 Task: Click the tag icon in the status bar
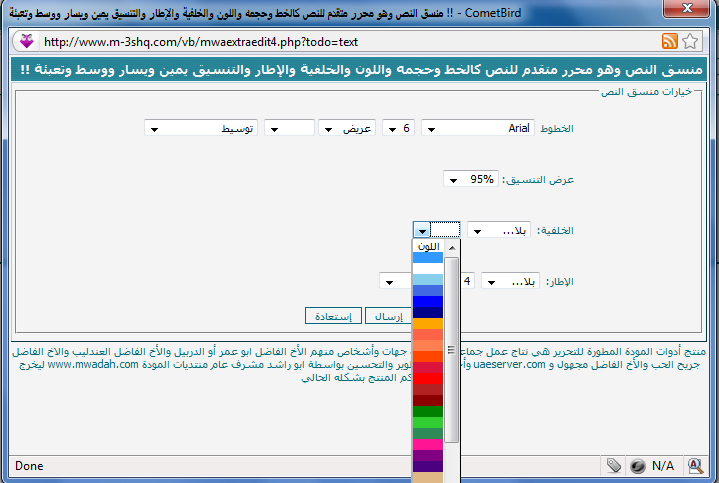[613, 466]
